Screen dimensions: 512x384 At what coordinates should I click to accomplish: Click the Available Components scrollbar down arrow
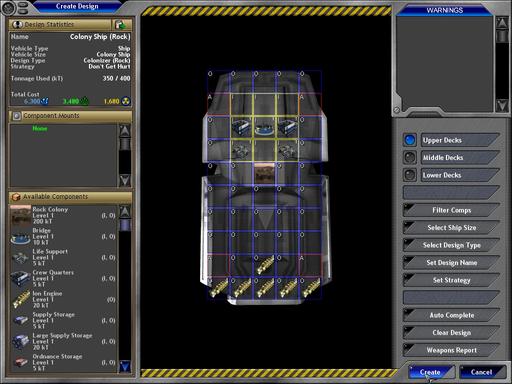tap(125, 366)
